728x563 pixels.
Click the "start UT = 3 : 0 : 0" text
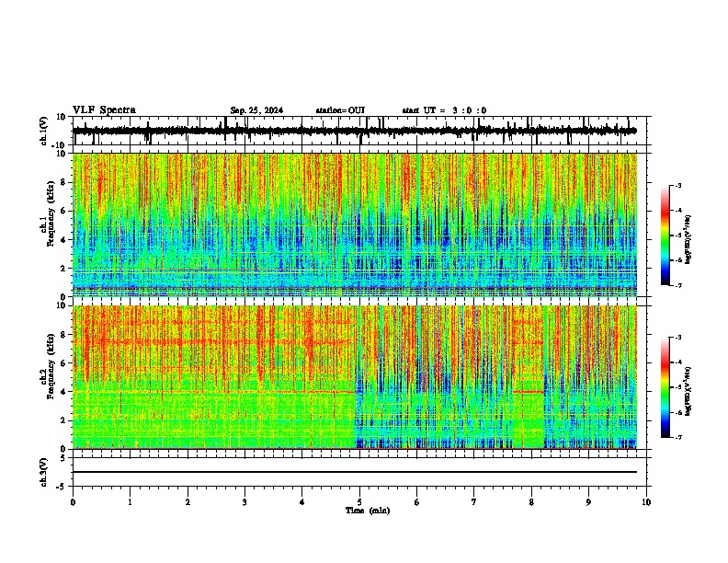click(x=444, y=110)
